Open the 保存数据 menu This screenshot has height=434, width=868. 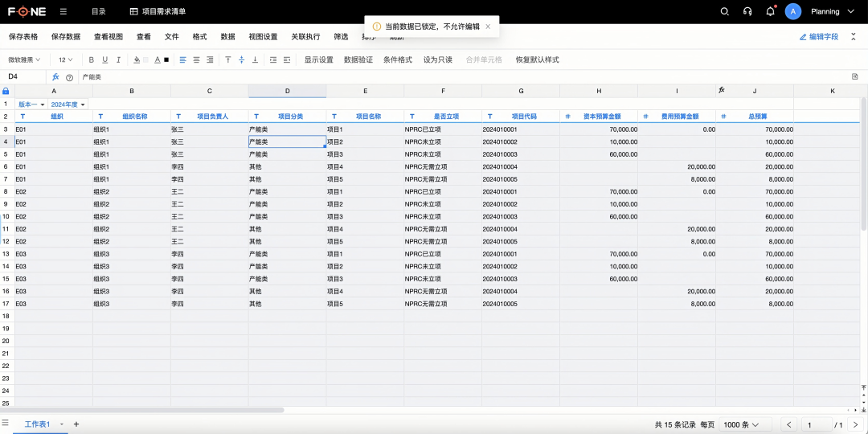click(66, 36)
